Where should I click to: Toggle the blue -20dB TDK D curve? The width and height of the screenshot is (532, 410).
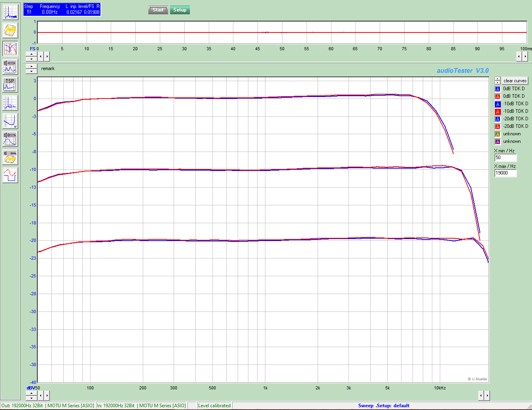click(498, 119)
